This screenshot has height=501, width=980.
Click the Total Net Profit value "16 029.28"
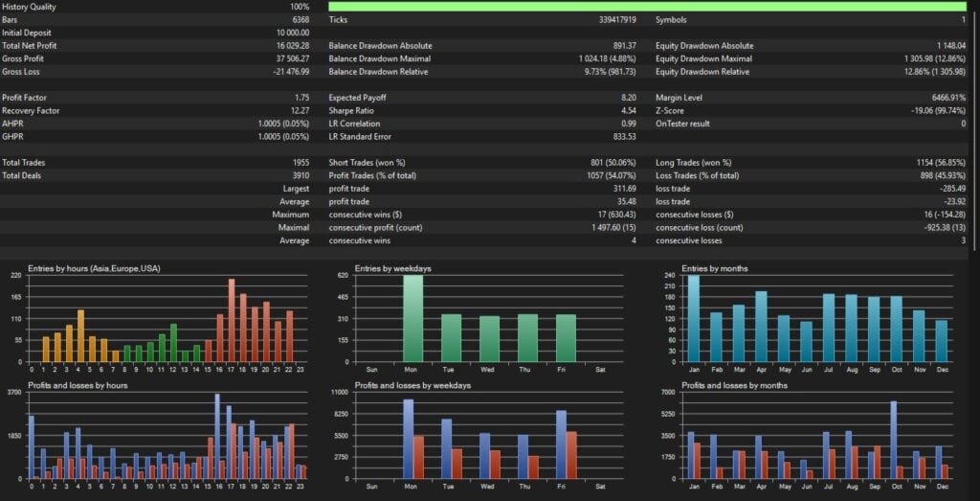[293, 46]
